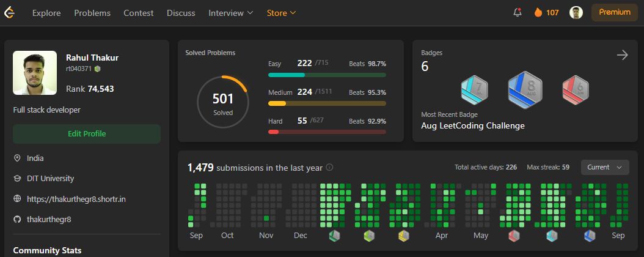Click the Hard problems progress bar
This screenshot has width=644, height=257.
(327, 132)
